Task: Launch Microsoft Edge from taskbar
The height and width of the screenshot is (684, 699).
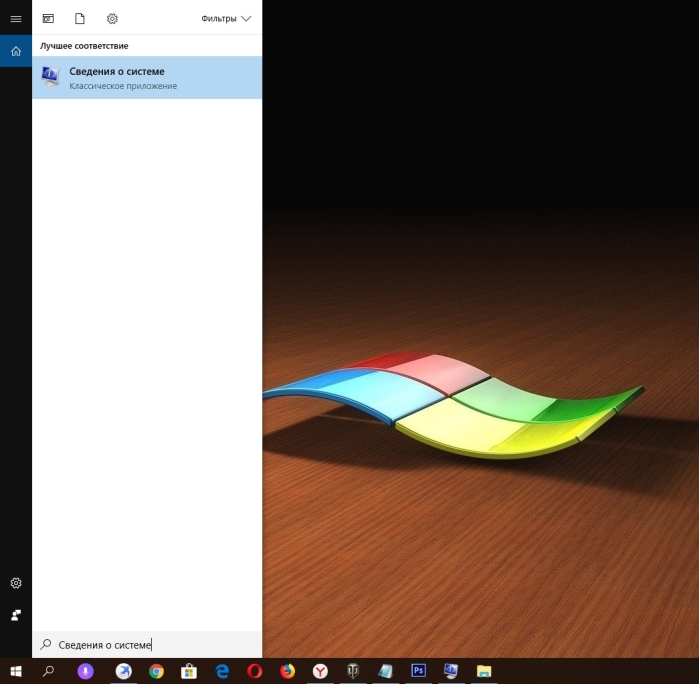Action: pyautogui.click(x=222, y=671)
